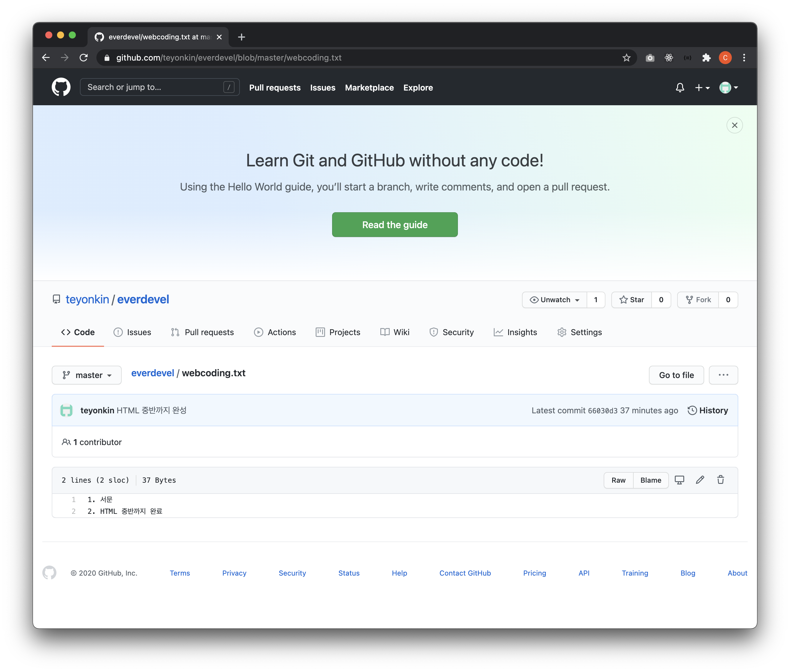790x672 pixels.
Task: Open the notifications bell
Action: [x=680, y=88]
